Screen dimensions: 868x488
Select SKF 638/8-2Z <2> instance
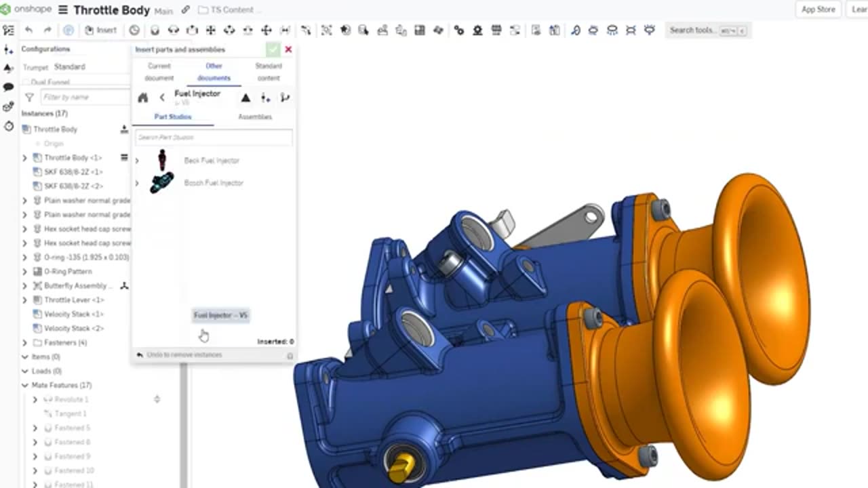(73, 186)
